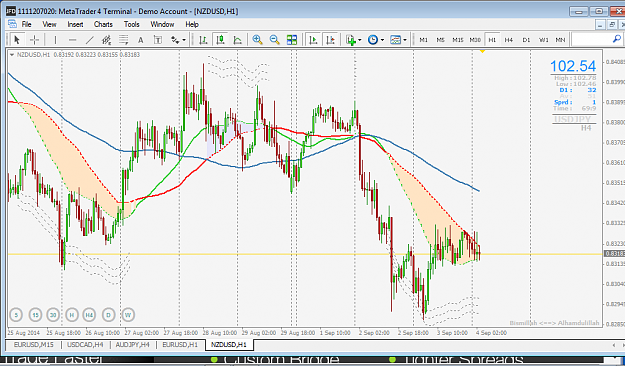Open the Charts menu
This screenshot has width=625, height=366.
[103, 24]
